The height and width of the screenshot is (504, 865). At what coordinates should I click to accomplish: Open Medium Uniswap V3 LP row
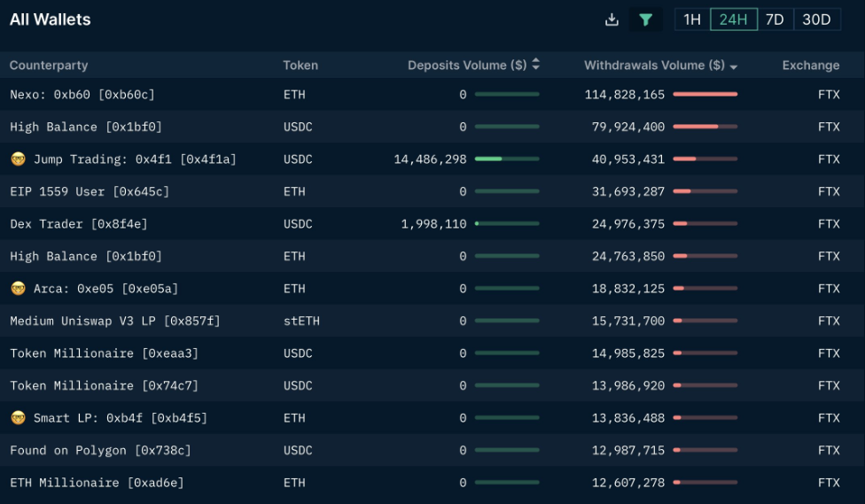[x=432, y=321]
